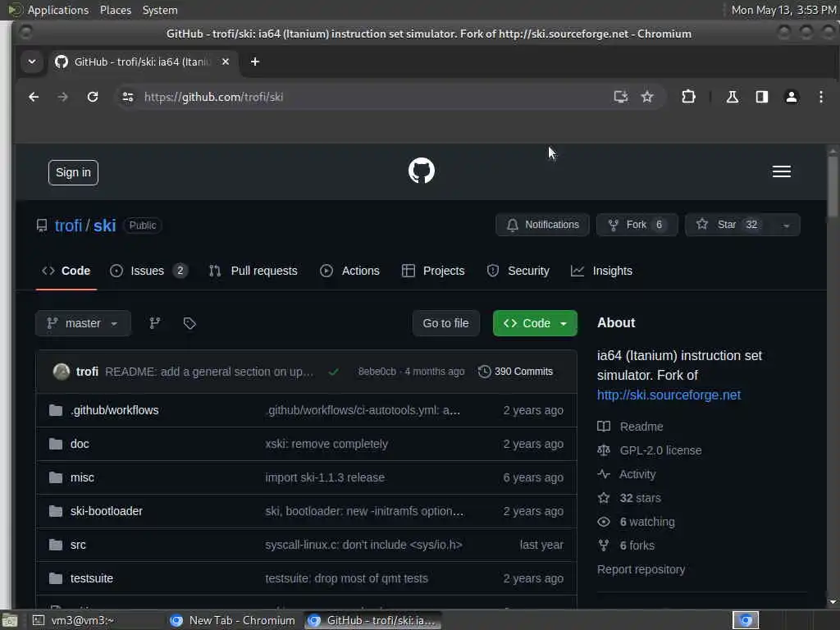Open the Pull requests tab
Screen dimensions: 840x630
coord(253,271)
